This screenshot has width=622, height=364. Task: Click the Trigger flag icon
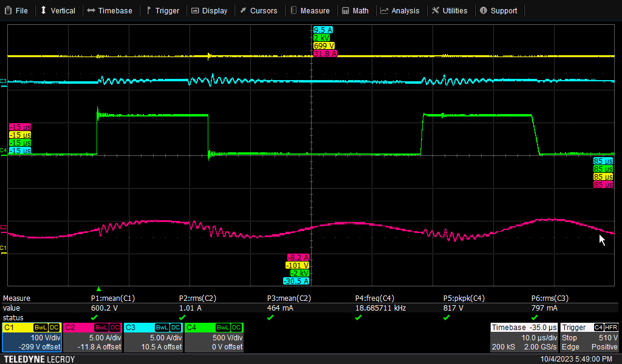[149, 10]
